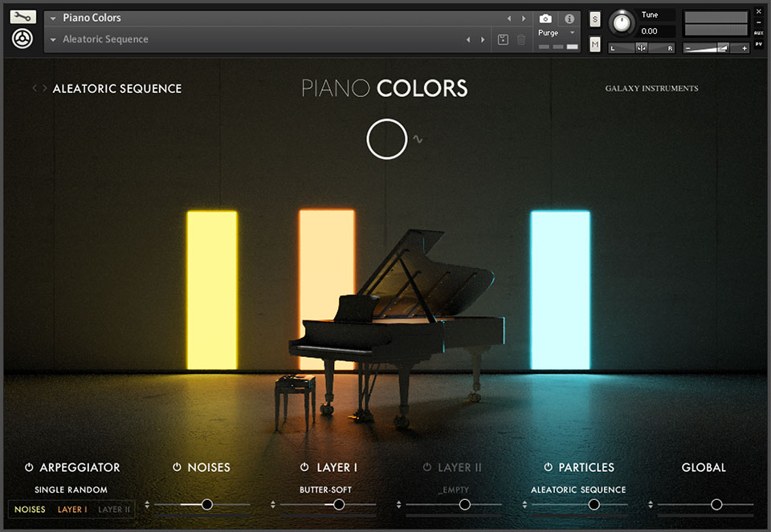Click the Native Instruments logo icon

click(22, 39)
